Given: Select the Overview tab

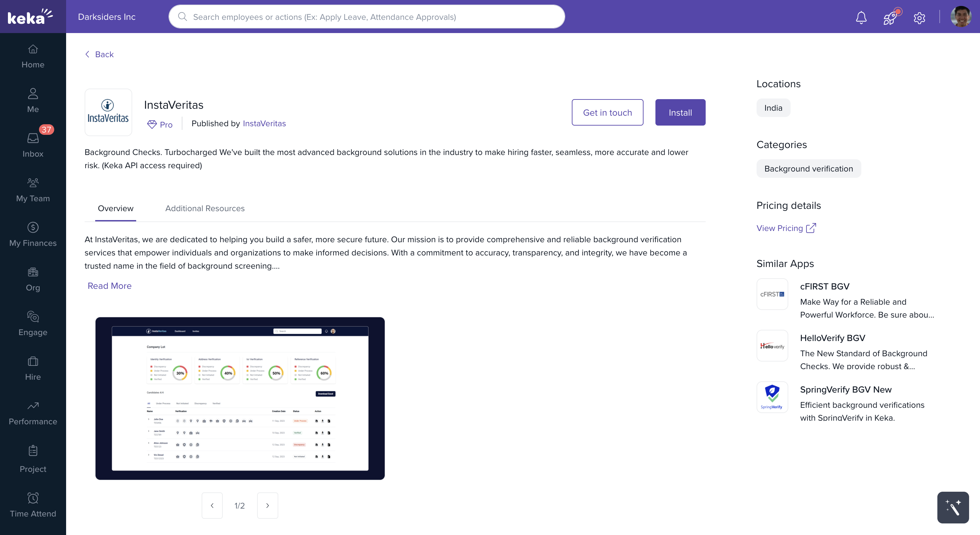Looking at the screenshot, I should tap(115, 209).
